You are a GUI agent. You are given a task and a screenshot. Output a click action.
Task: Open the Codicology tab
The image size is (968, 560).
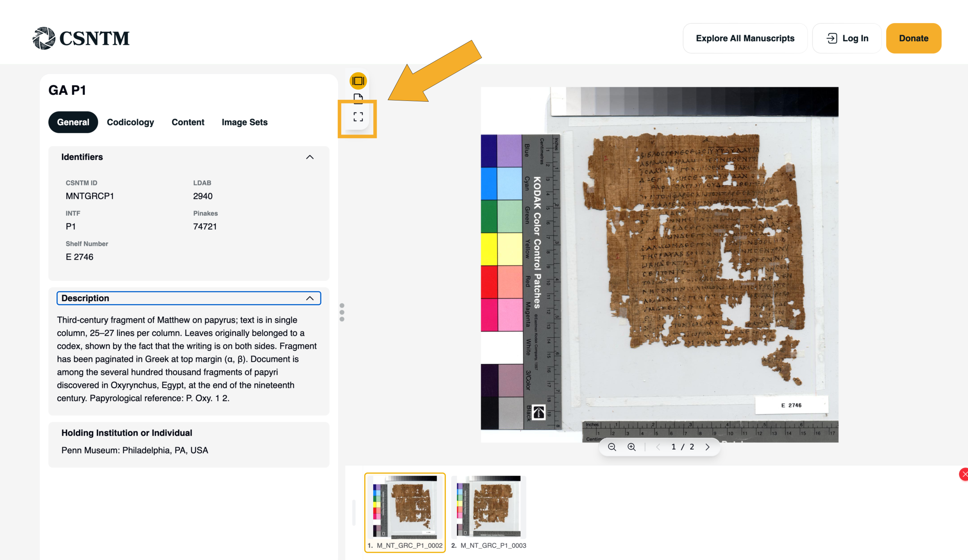click(x=130, y=122)
